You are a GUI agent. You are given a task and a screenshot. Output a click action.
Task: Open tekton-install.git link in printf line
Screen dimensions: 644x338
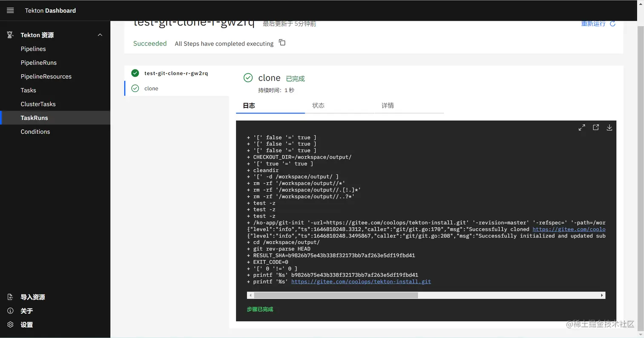(361, 282)
